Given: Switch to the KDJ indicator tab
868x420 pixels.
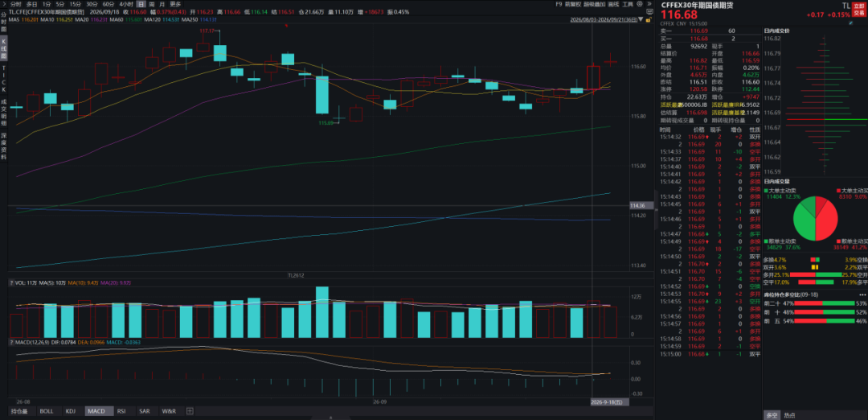Looking at the screenshot, I should pos(70,411).
